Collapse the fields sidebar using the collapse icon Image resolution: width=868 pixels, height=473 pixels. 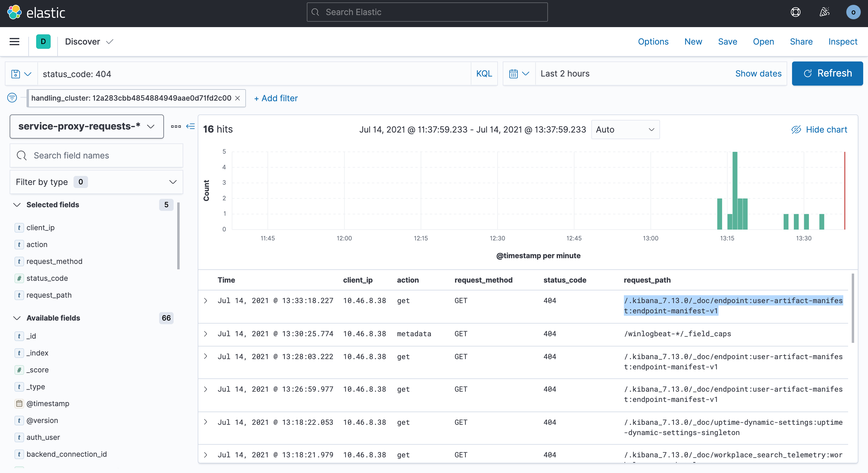(x=190, y=126)
